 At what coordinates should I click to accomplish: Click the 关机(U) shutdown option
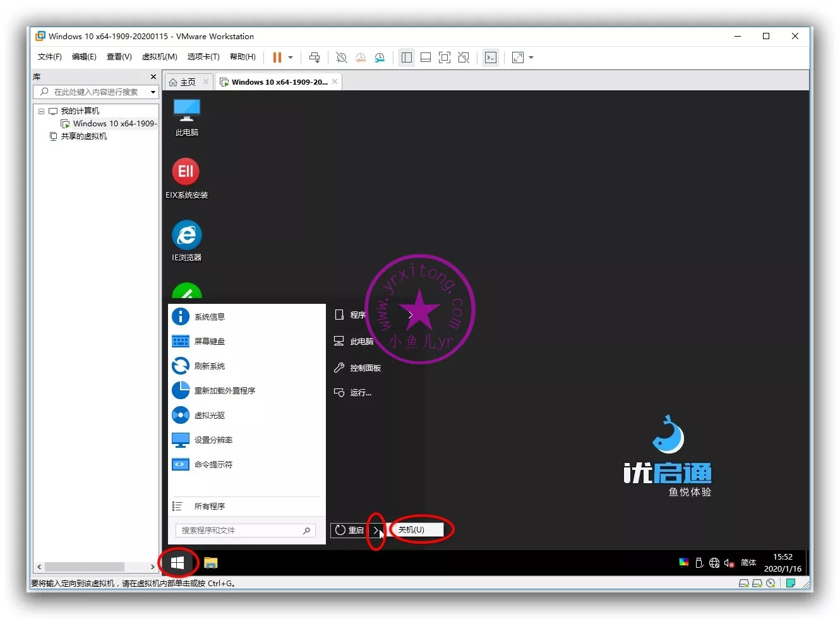pyautogui.click(x=416, y=530)
